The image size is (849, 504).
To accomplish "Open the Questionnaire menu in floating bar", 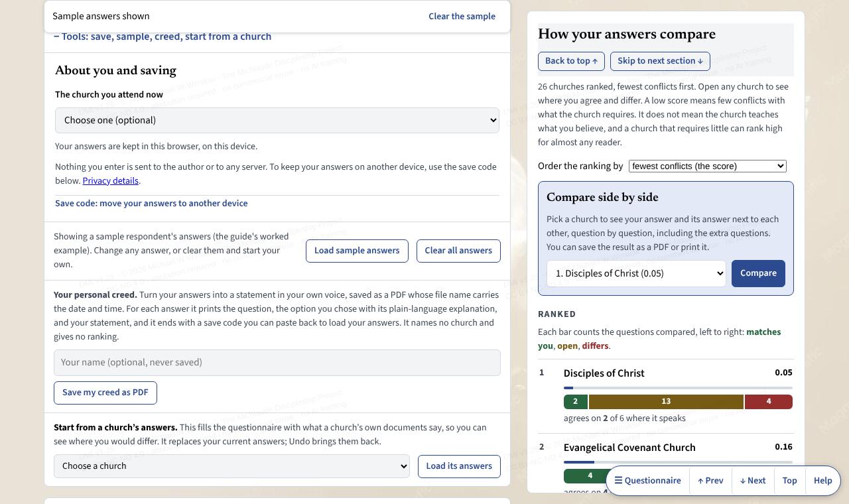I will pyautogui.click(x=647, y=481).
